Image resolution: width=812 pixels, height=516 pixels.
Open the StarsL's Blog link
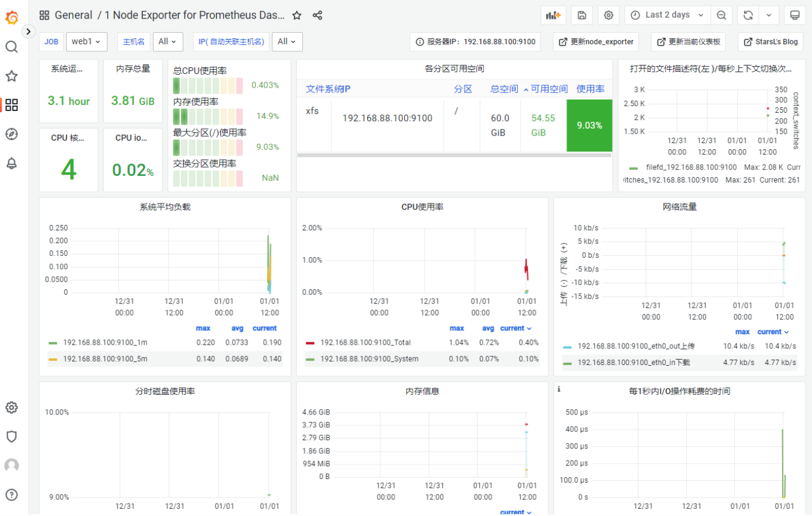click(771, 42)
